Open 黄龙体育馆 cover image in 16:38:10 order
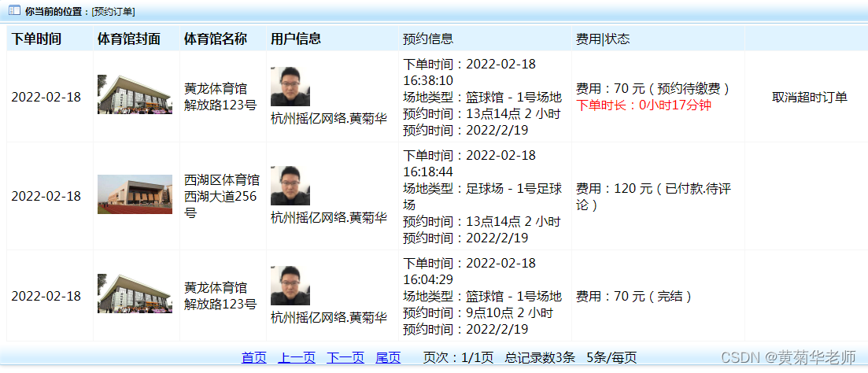The width and height of the screenshot is (868, 373). (x=135, y=94)
